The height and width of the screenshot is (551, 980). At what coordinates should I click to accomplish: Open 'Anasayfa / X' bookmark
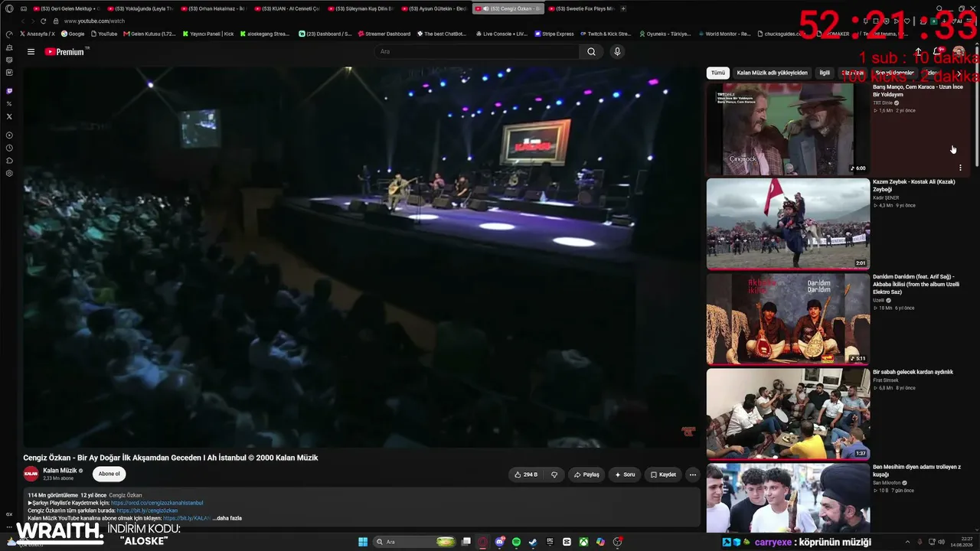point(38,34)
